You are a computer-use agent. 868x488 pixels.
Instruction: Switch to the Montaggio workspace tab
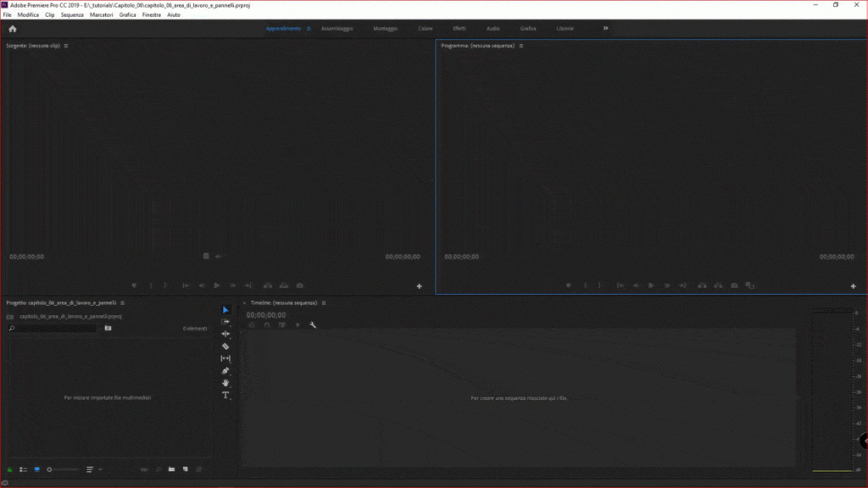[x=387, y=28]
